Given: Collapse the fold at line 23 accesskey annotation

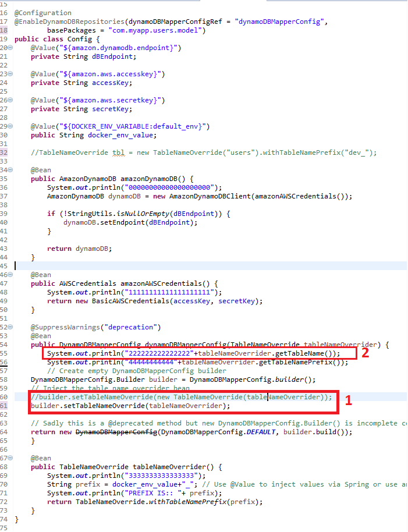Looking at the screenshot, I should coord(10,73).
